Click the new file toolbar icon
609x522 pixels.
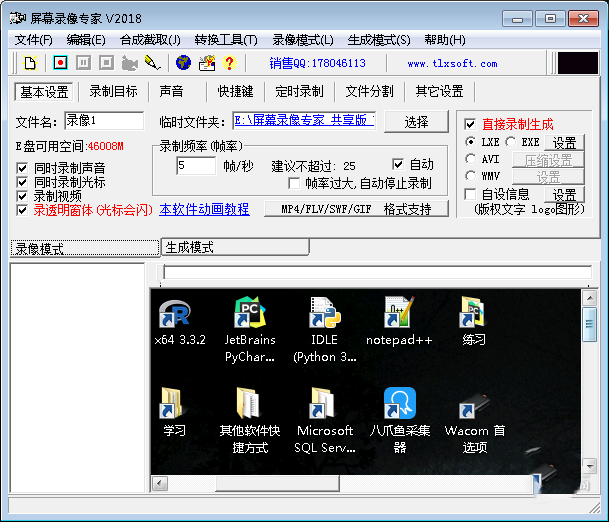30,63
